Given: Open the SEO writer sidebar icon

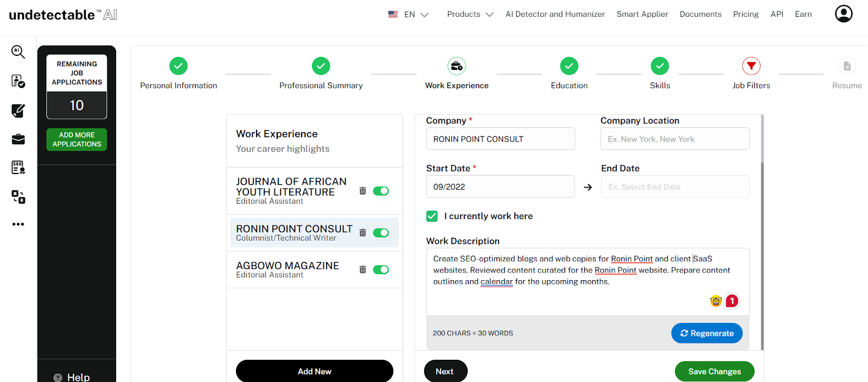Looking at the screenshot, I should [x=18, y=167].
